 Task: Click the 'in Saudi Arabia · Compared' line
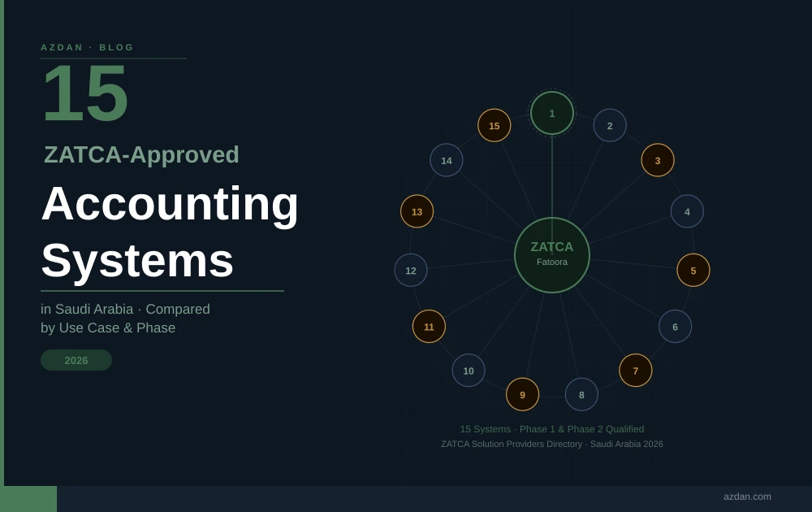click(125, 309)
